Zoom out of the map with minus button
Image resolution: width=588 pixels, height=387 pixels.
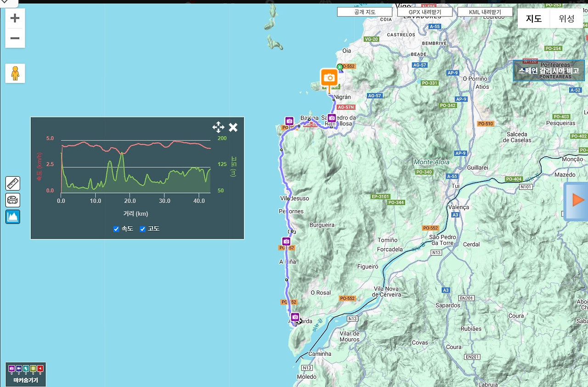coord(15,38)
